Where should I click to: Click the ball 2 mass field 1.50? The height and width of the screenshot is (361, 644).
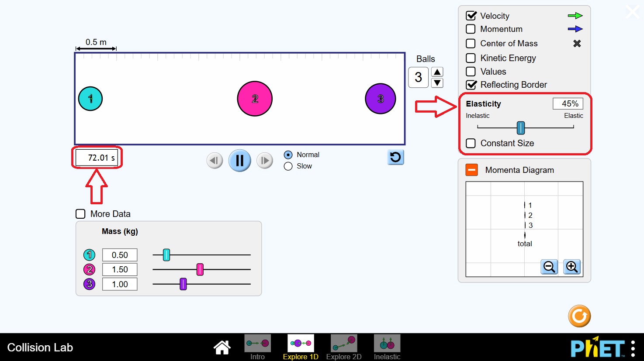click(x=120, y=269)
